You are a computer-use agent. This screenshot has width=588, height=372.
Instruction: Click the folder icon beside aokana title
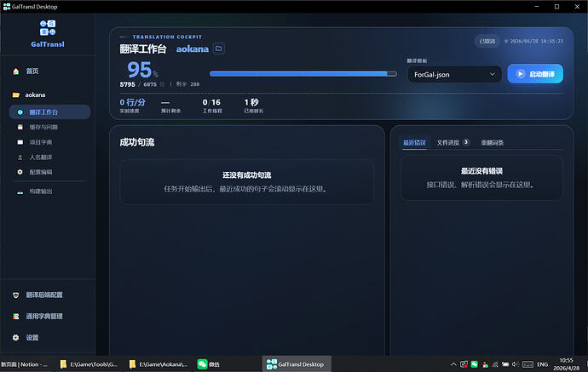pyautogui.click(x=219, y=49)
